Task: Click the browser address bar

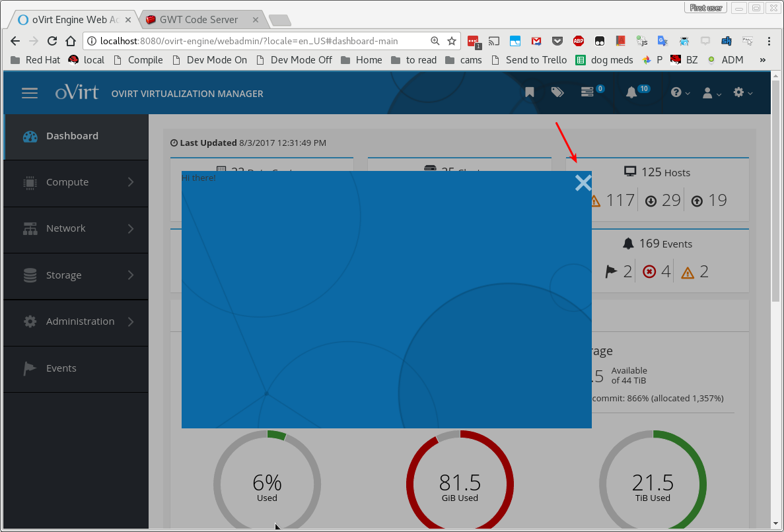Action: tap(258, 41)
